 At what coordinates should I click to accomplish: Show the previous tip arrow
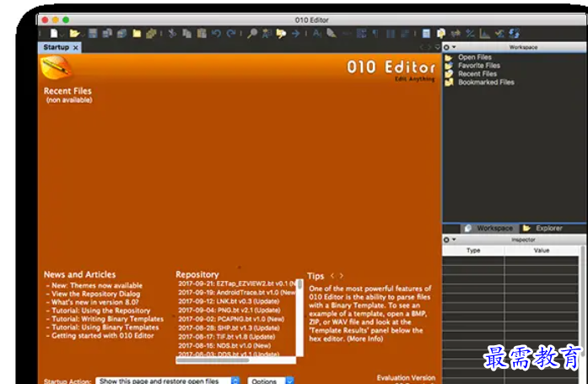tap(332, 276)
